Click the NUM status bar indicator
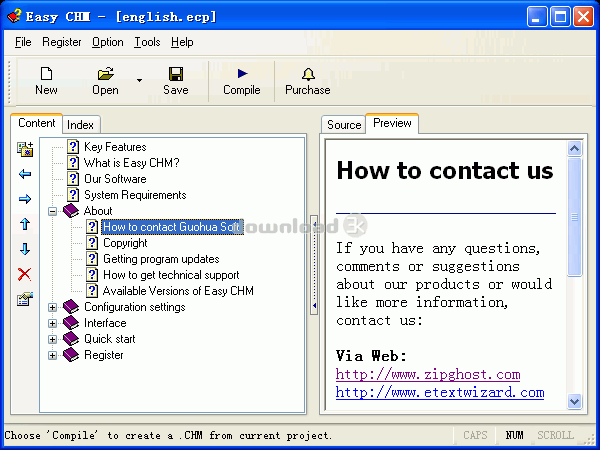 coord(514,435)
